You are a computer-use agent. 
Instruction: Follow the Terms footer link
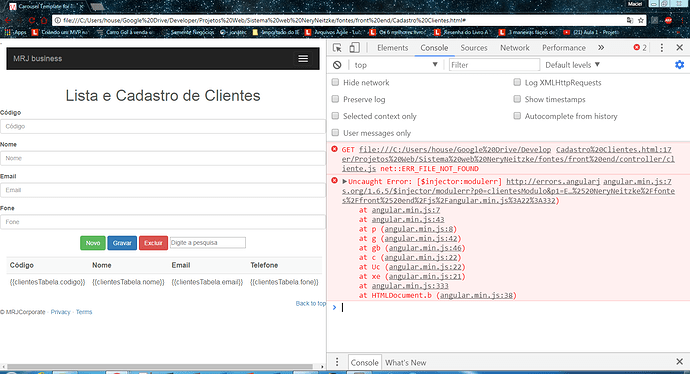[84, 312]
